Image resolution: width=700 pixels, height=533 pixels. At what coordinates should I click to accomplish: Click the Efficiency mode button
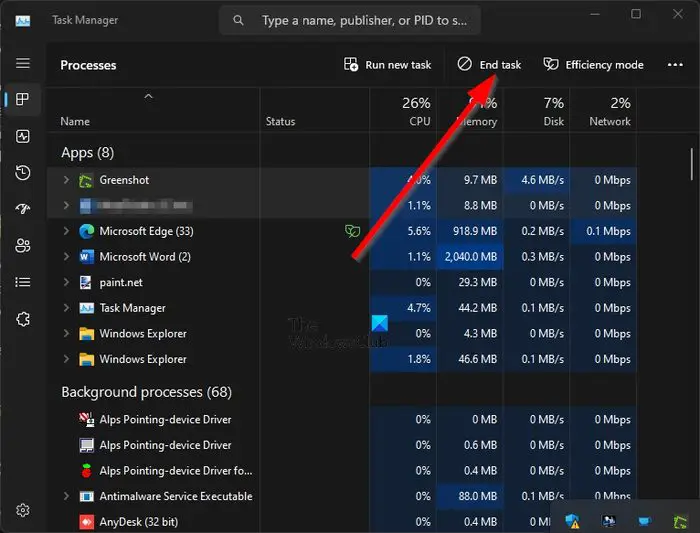pyautogui.click(x=593, y=65)
